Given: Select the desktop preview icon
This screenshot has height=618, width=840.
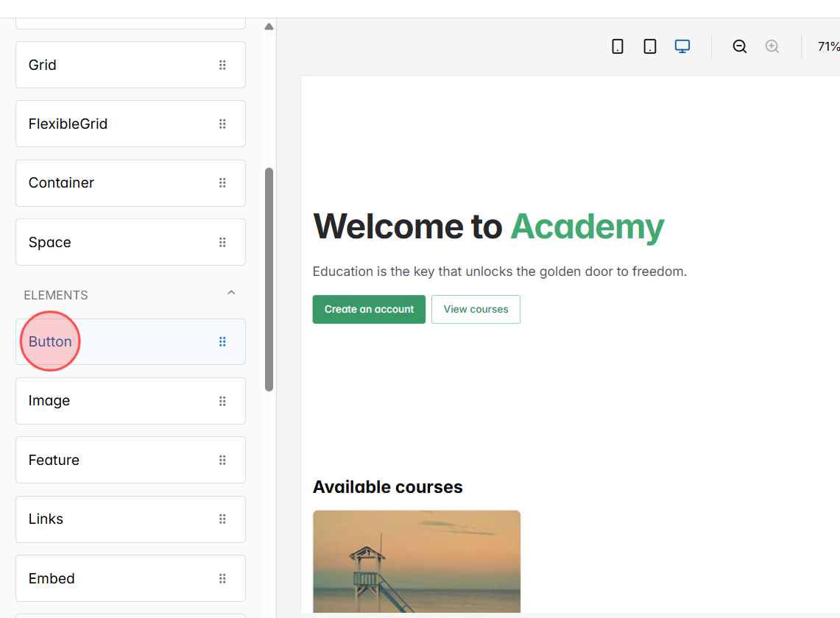Looking at the screenshot, I should point(682,46).
